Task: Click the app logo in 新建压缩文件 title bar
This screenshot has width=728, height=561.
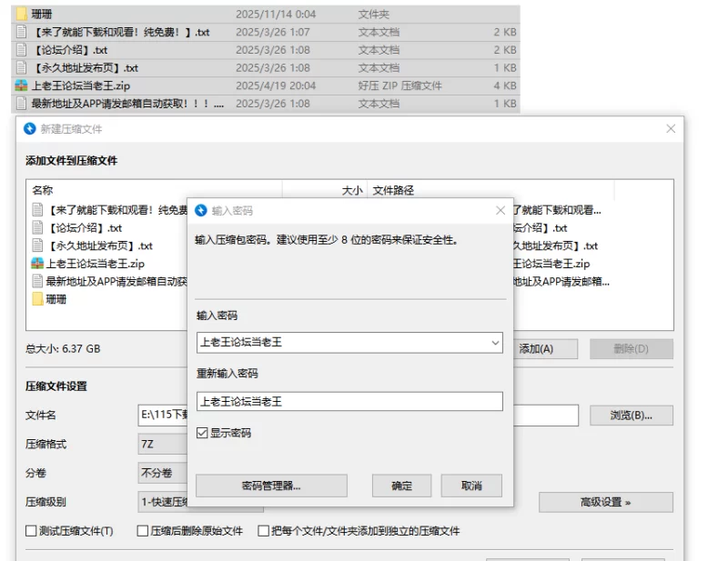Action: (29, 129)
